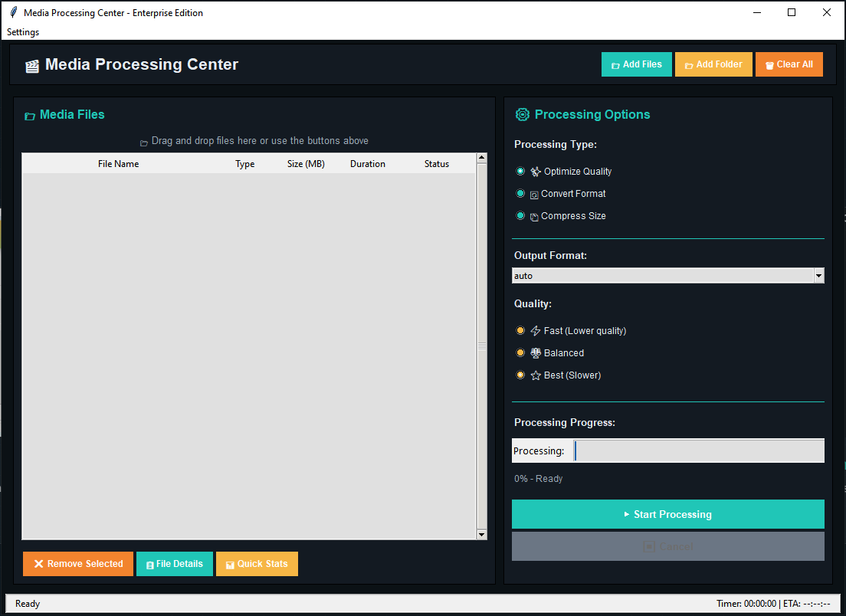
Task: Select the Optimize Quality radio button
Action: coord(521,172)
